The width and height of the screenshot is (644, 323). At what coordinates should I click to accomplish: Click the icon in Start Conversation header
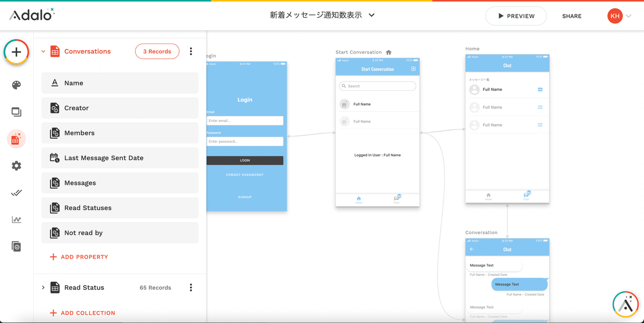pyautogui.click(x=413, y=69)
